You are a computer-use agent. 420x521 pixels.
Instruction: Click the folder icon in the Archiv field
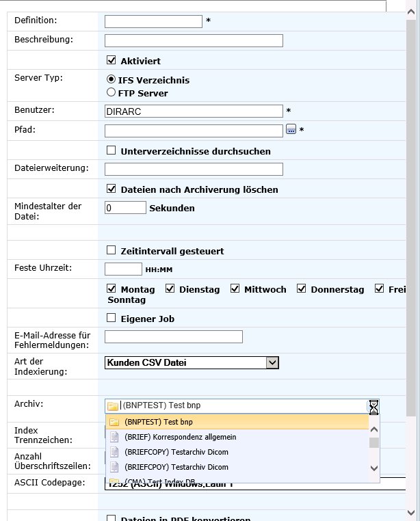(x=113, y=406)
